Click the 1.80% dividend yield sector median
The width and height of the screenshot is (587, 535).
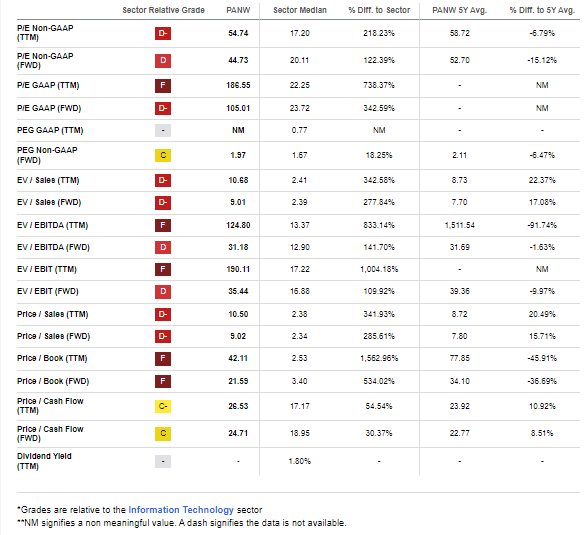pos(299,461)
